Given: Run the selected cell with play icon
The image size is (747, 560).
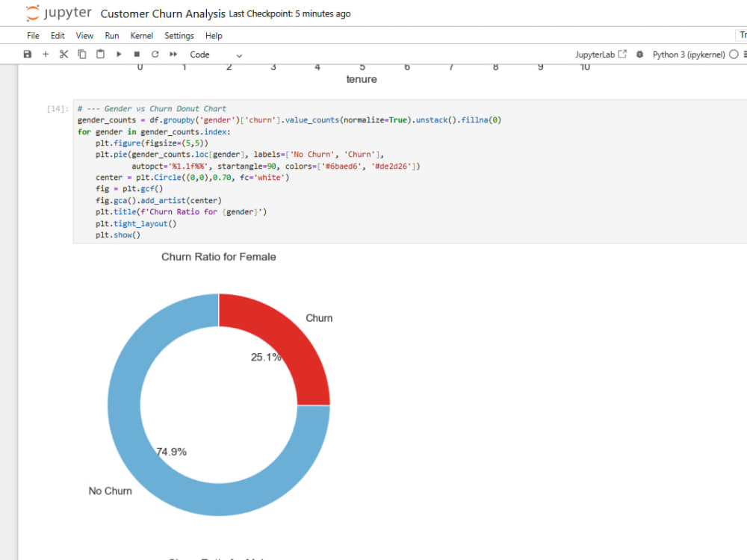Looking at the screenshot, I should pos(119,55).
